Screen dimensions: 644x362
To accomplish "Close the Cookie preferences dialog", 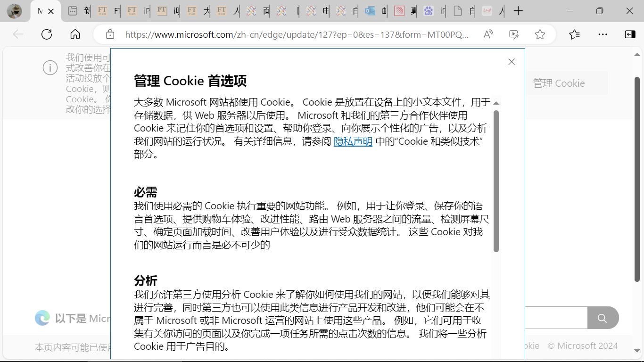I will 512,62.
